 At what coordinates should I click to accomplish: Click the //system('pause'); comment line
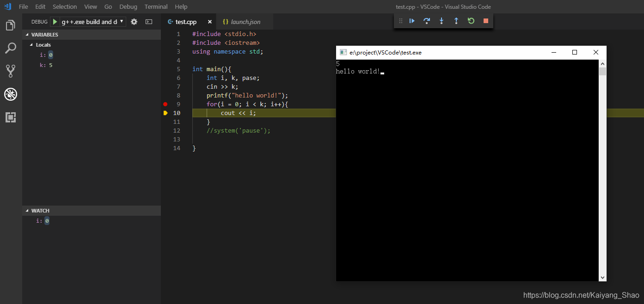(239, 130)
